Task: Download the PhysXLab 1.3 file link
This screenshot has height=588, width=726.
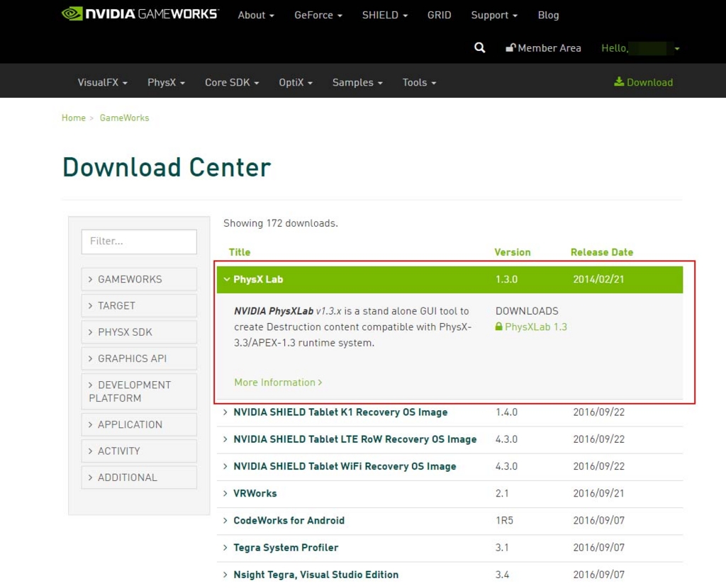Action: tap(536, 327)
